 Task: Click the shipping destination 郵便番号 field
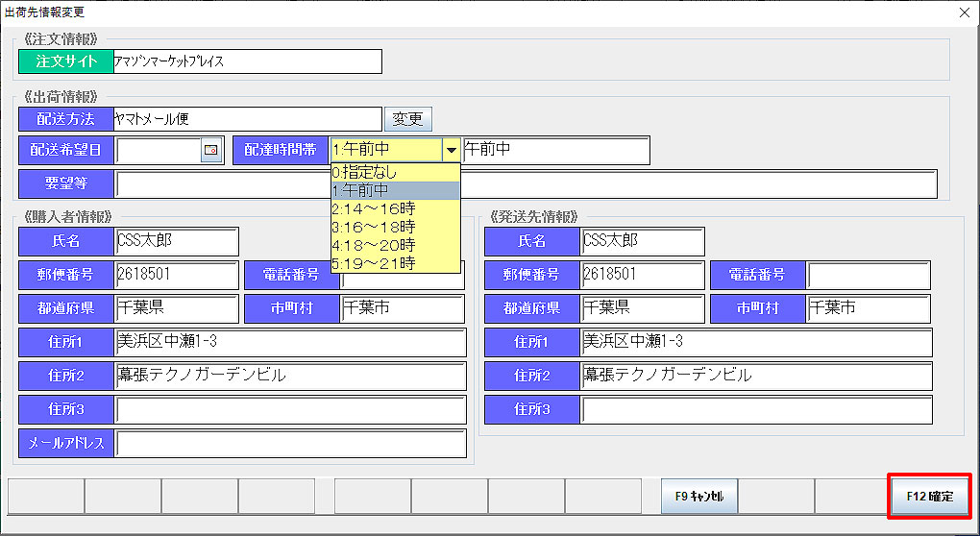[x=642, y=275]
